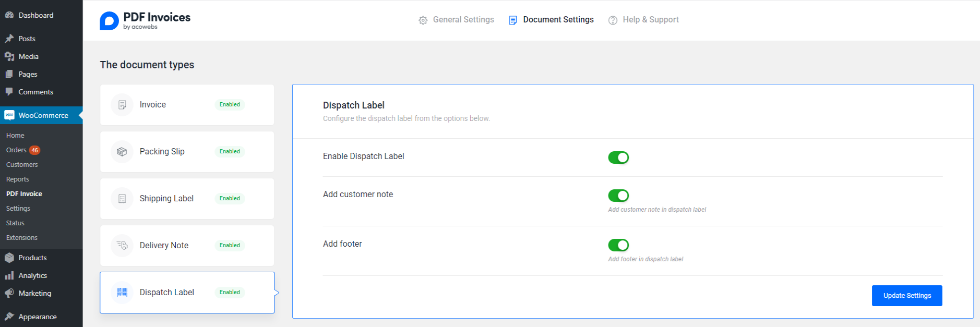
Task: Toggle the Add footer switch
Action: click(618, 245)
